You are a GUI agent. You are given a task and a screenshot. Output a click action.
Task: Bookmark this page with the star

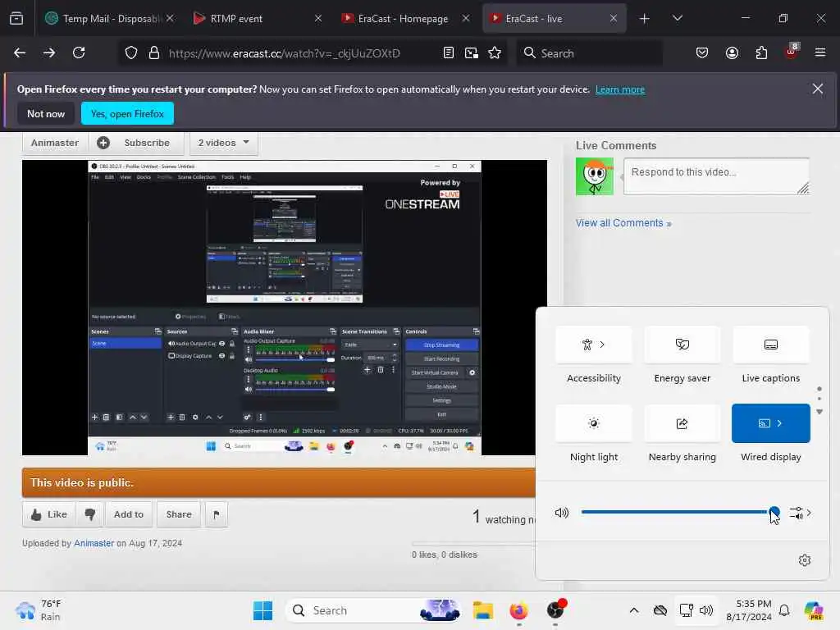click(495, 53)
